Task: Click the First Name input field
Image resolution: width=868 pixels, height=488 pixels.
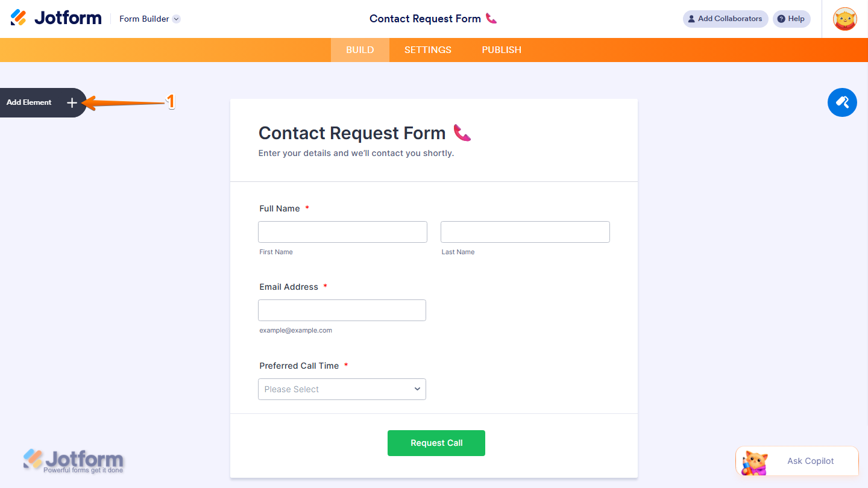Action: [x=342, y=231]
